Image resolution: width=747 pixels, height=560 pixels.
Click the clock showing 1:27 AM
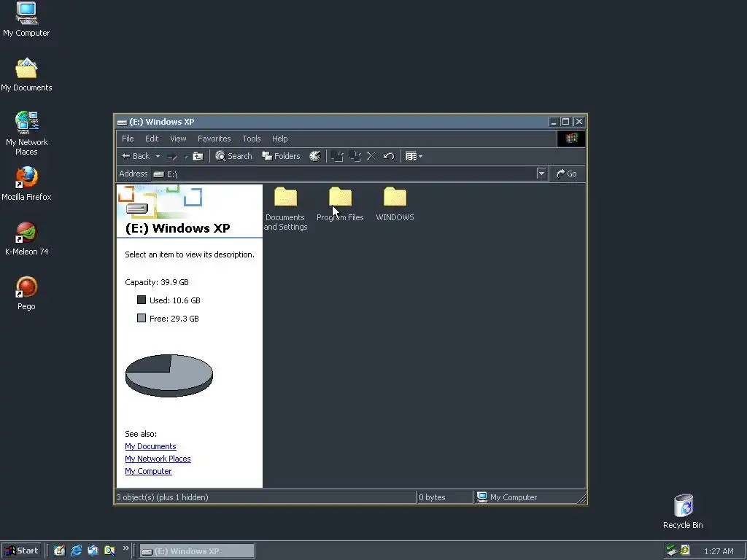(x=719, y=551)
